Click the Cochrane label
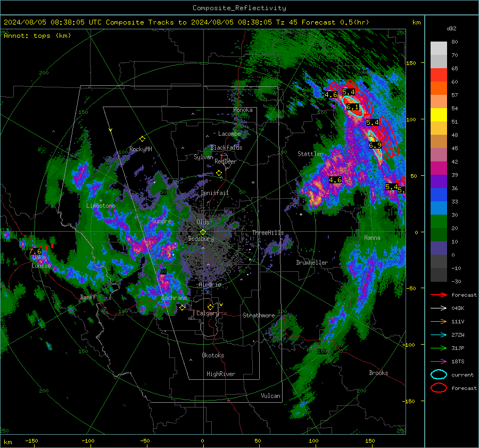 pyautogui.click(x=174, y=298)
